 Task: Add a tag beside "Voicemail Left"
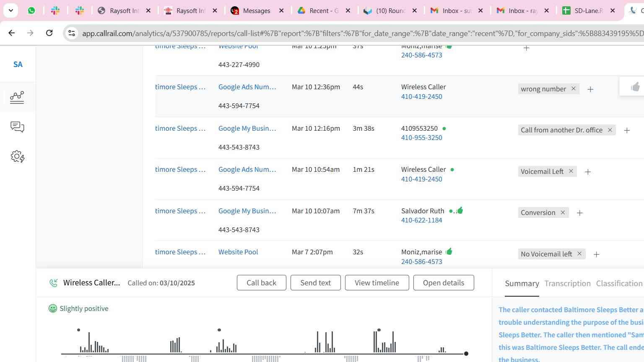coord(588,172)
